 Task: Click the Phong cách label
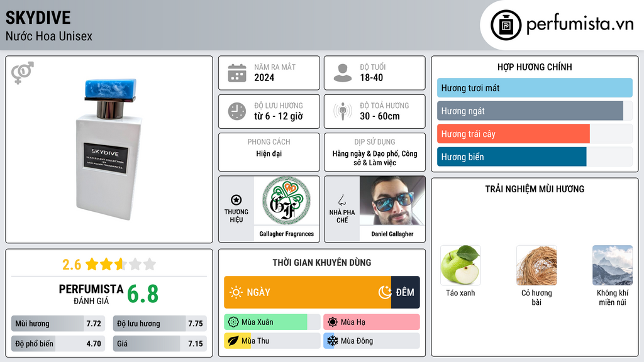[269, 141]
